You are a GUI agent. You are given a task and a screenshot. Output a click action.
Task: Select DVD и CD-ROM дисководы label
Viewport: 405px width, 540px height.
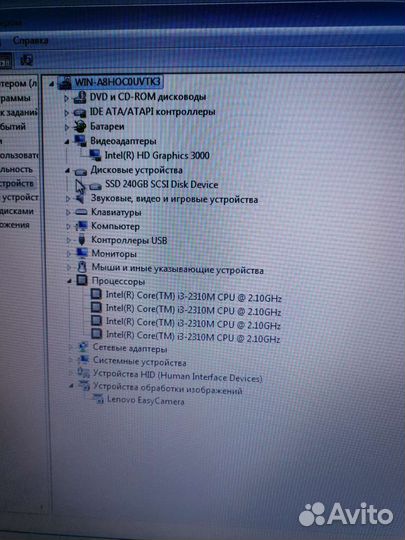(148, 97)
